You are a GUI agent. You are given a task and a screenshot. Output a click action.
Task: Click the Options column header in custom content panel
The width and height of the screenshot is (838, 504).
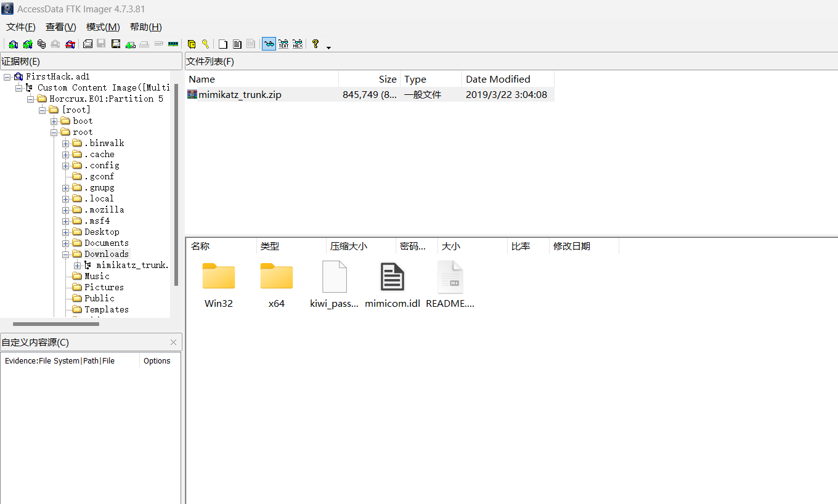click(160, 361)
